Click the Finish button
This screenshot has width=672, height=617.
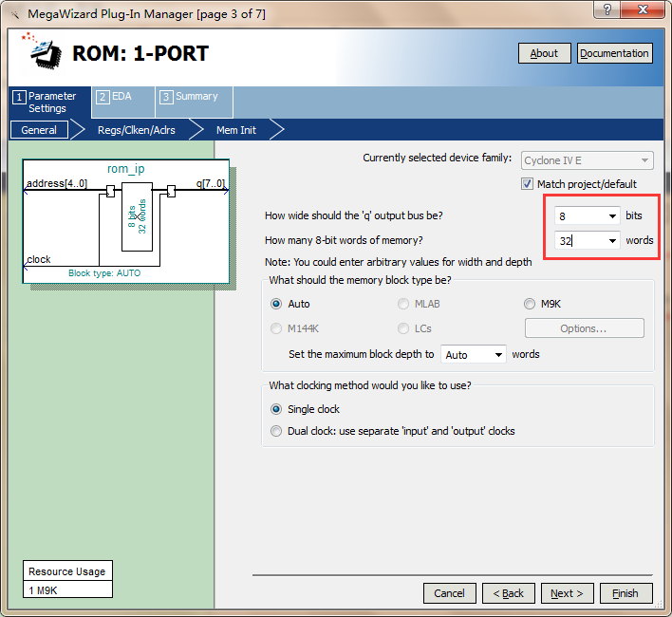pos(626,593)
